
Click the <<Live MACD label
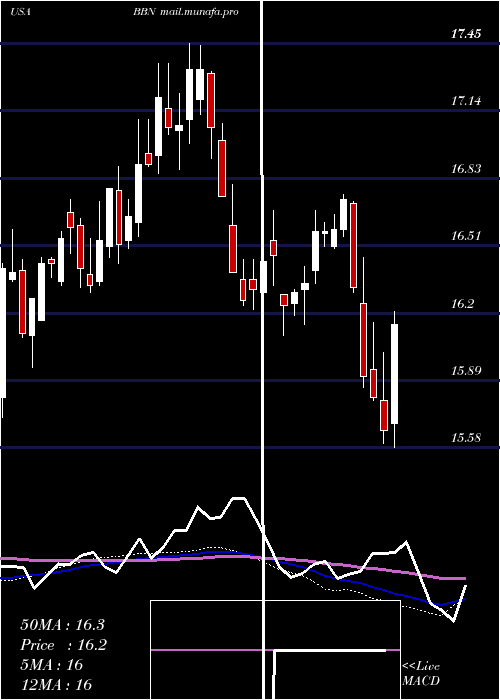[421, 673]
